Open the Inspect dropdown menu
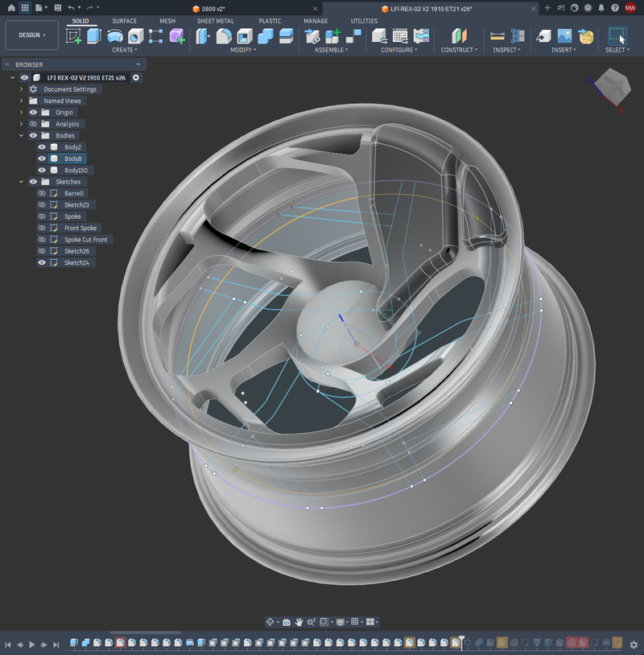Screen dimensions: 644x655 coord(506,50)
